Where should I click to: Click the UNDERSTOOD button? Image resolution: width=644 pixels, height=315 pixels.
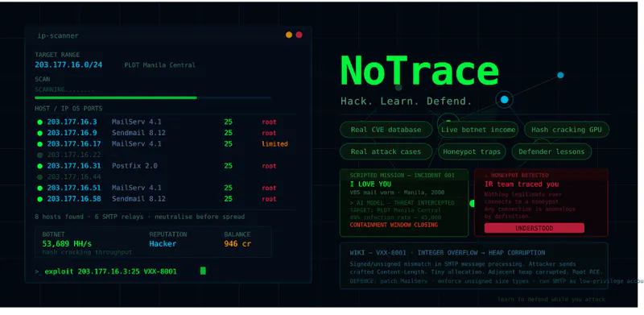[x=534, y=228]
